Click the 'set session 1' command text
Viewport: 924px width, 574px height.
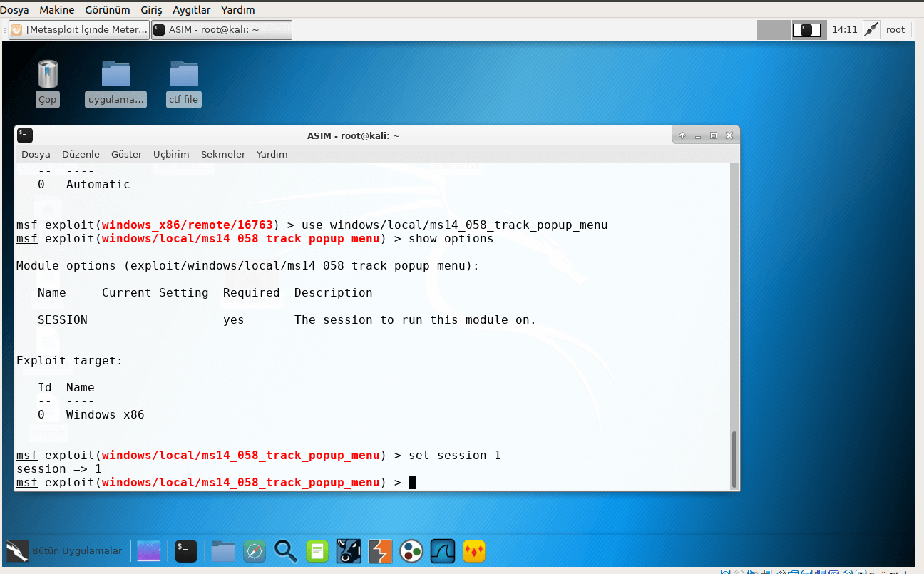tap(455, 455)
